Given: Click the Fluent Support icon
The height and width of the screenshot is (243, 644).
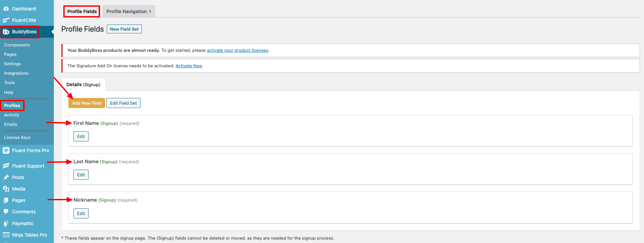Looking at the screenshot, I should 6,166.
